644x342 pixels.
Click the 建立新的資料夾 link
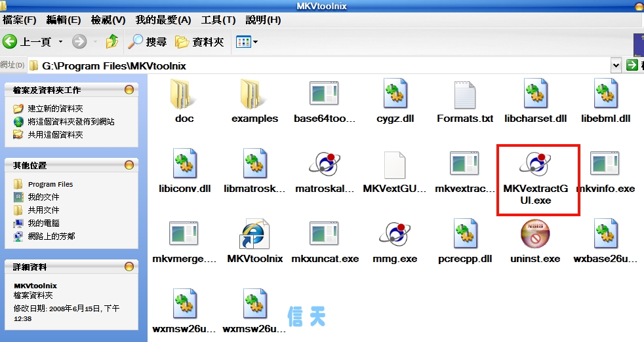pos(55,109)
